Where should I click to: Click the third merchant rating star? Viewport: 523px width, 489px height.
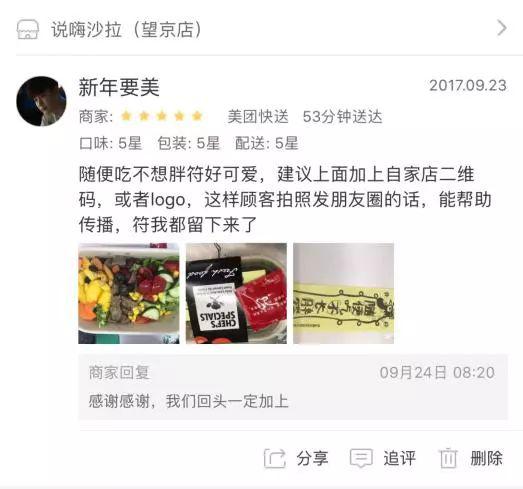(162, 116)
